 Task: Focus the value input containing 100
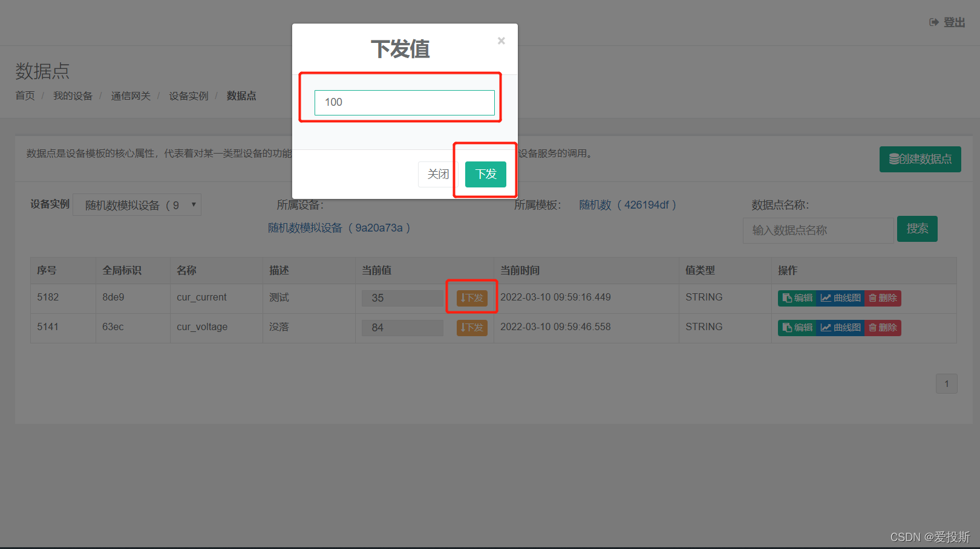[x=404, y=102]
